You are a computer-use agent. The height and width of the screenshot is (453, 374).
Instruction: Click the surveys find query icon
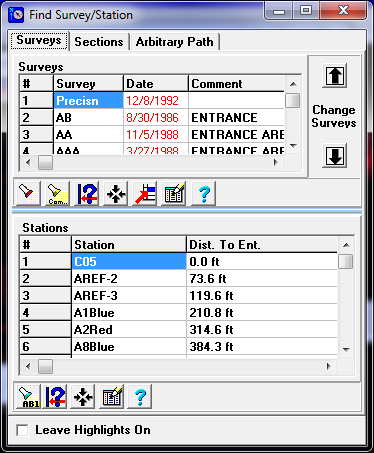click(x=86, y=194)
